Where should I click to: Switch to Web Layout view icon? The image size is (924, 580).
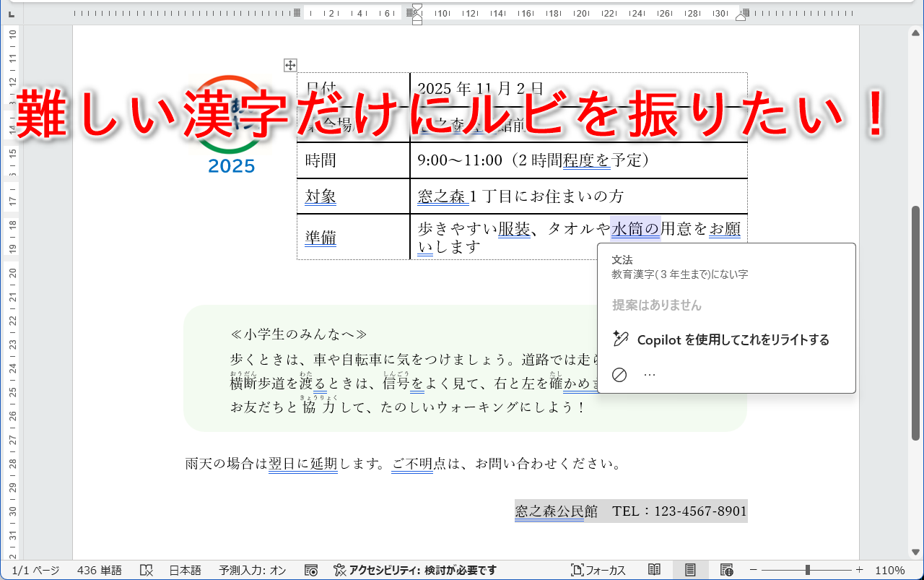[726, 569]
